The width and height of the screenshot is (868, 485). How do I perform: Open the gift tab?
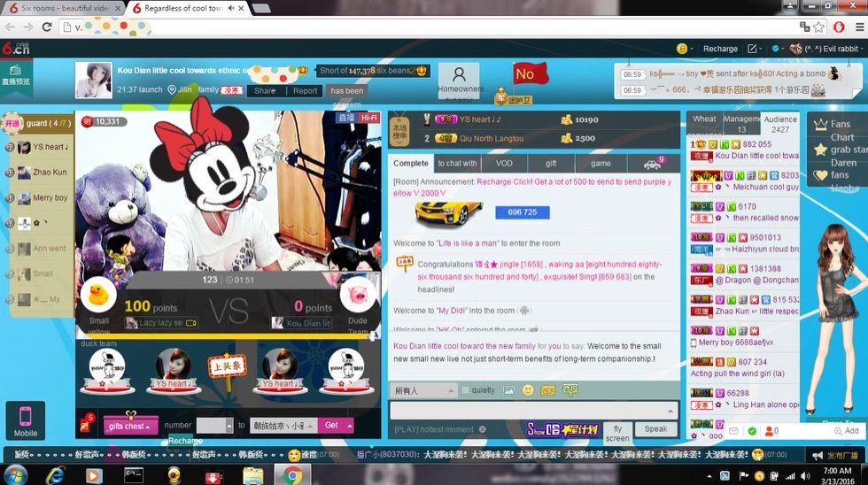coord(551,163)
